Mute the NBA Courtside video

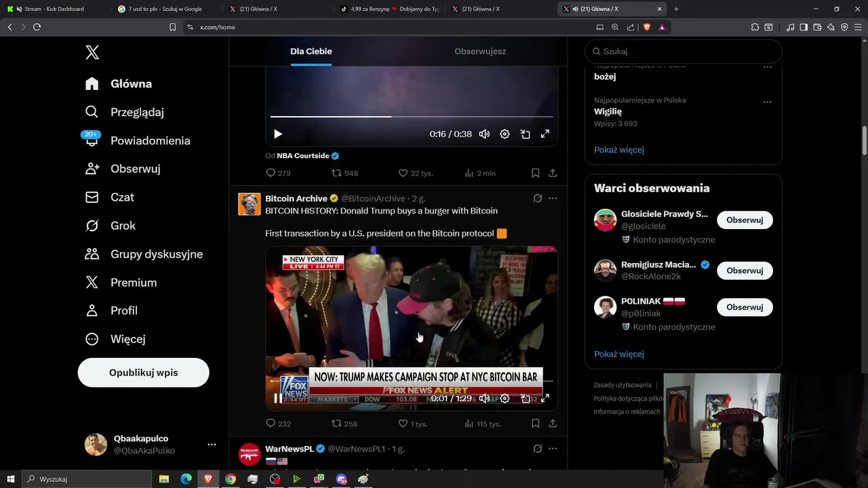pyautogui.click(x=484, y=134)
